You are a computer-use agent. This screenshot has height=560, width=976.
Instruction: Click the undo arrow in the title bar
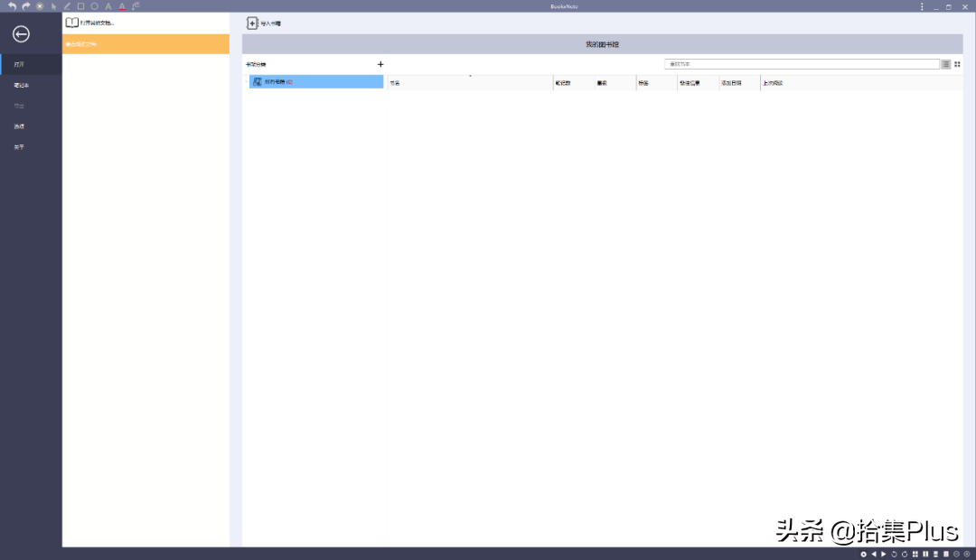pos(12,6)
